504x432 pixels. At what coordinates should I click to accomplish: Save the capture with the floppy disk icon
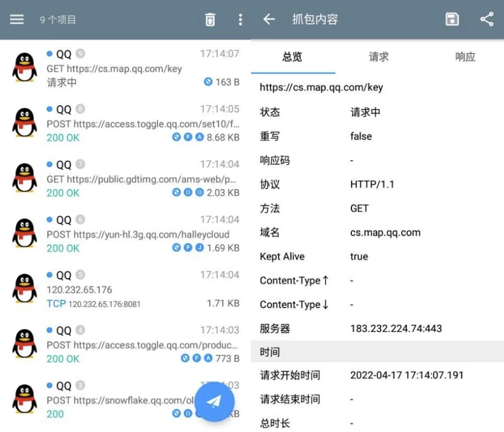[x=452, y=19]
